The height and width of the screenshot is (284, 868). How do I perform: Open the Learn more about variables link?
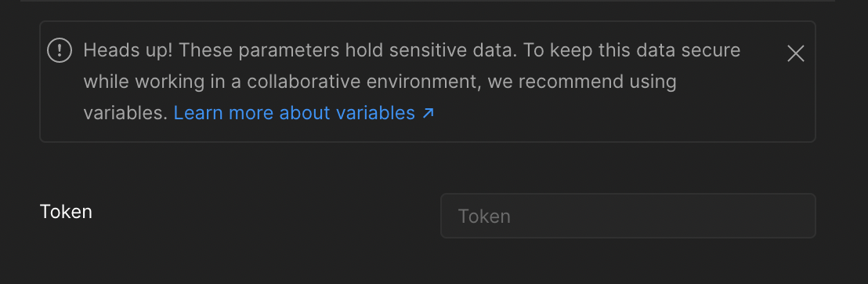point(304,113)
